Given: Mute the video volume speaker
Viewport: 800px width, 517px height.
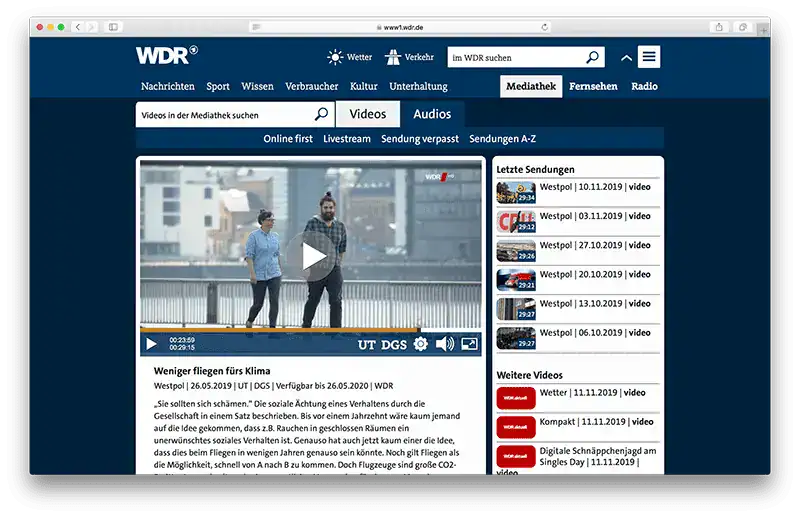Looking at the screenshot, I should (445, 344).
